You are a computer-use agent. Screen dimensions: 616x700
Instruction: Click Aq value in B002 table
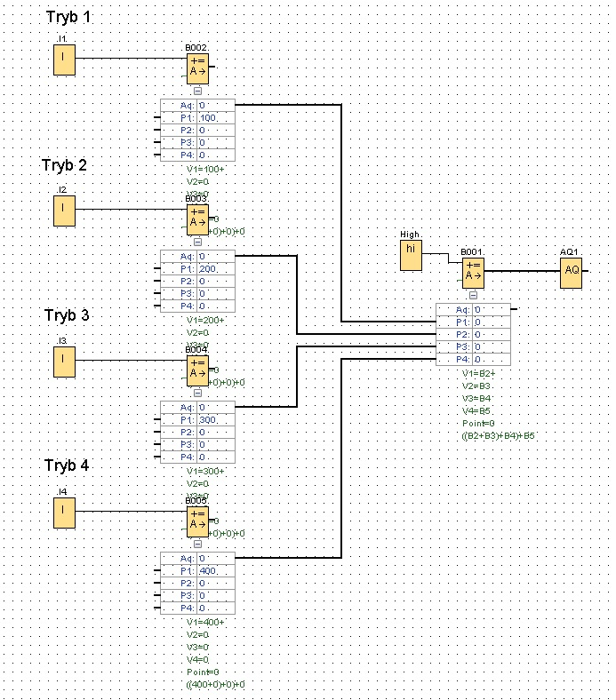pyautogui.click(x=216, y=106)
